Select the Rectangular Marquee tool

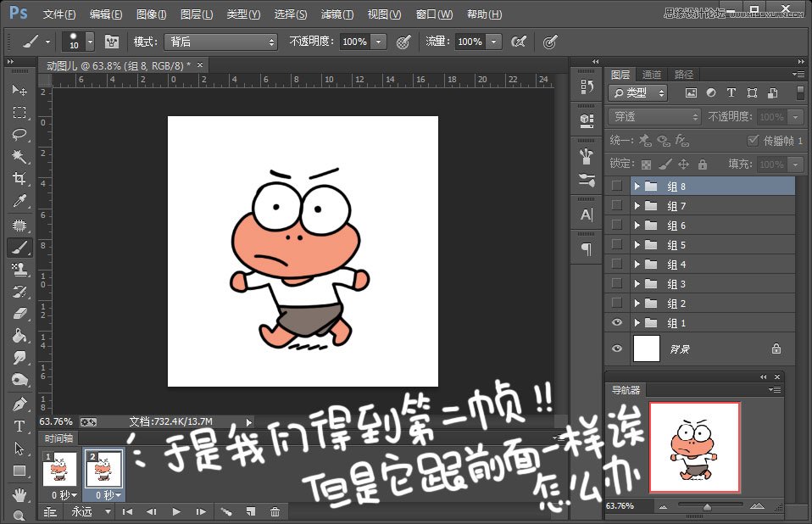(x=19, y=113)
